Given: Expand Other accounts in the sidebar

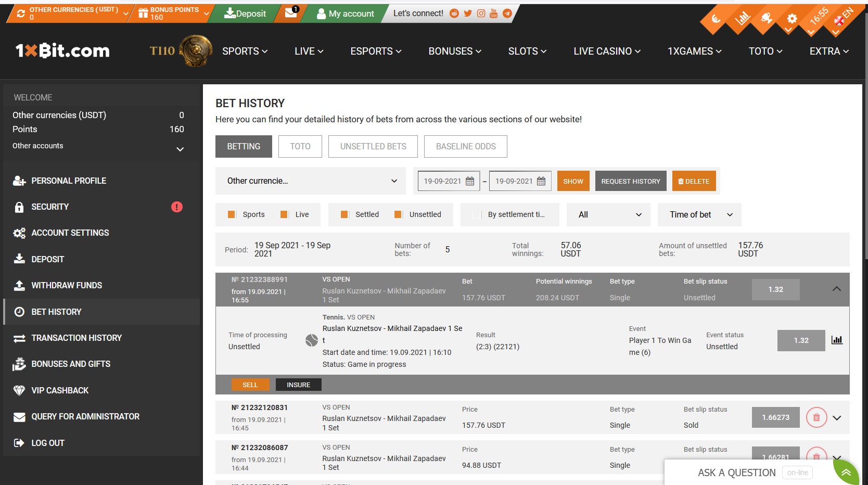Looking at the screenshot, I should 180,149.
